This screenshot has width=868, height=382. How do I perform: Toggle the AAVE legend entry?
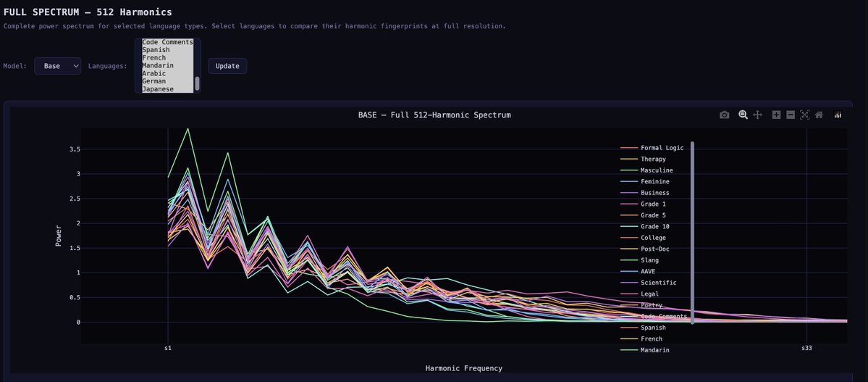[639, 271]
